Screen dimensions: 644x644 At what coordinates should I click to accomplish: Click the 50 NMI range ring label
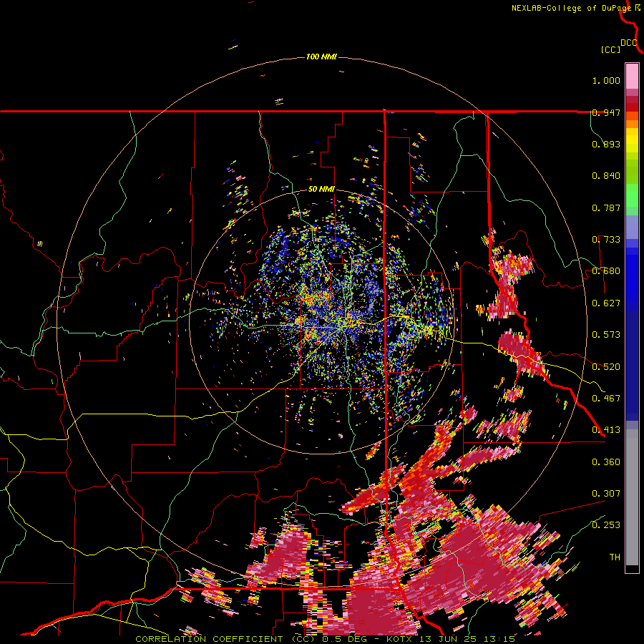pyautogui.click(x=321, y=190)
